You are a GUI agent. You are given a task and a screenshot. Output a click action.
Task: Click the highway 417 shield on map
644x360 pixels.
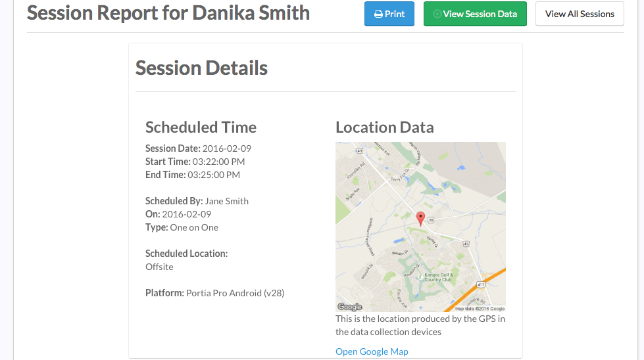tap(481, 284)
